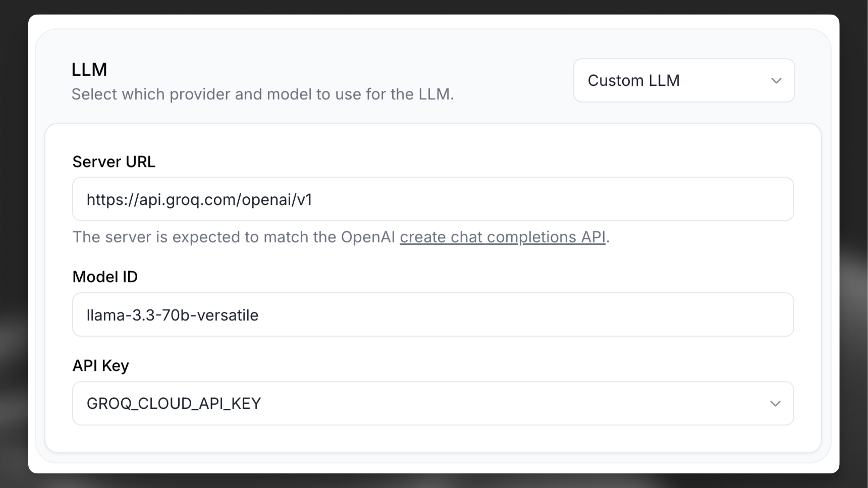
Task: Click the LLM section heading
Action: [x=89, y=69]
